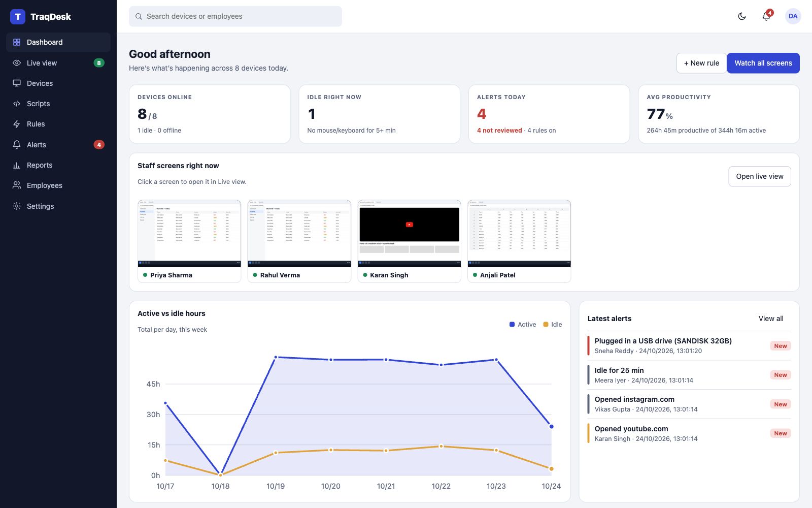Open the Opened instagram.com alert

(x=689, y=404)
